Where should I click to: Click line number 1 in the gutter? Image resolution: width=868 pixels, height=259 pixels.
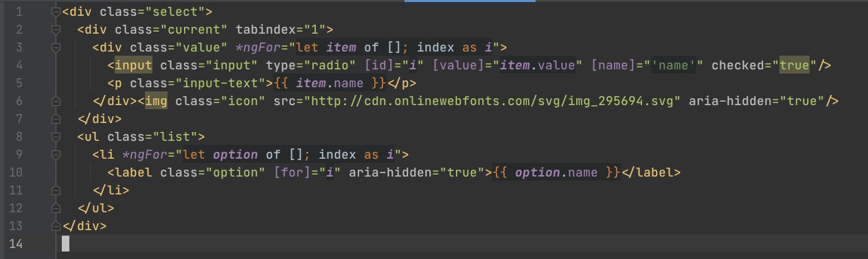click(x=19, y=12)
